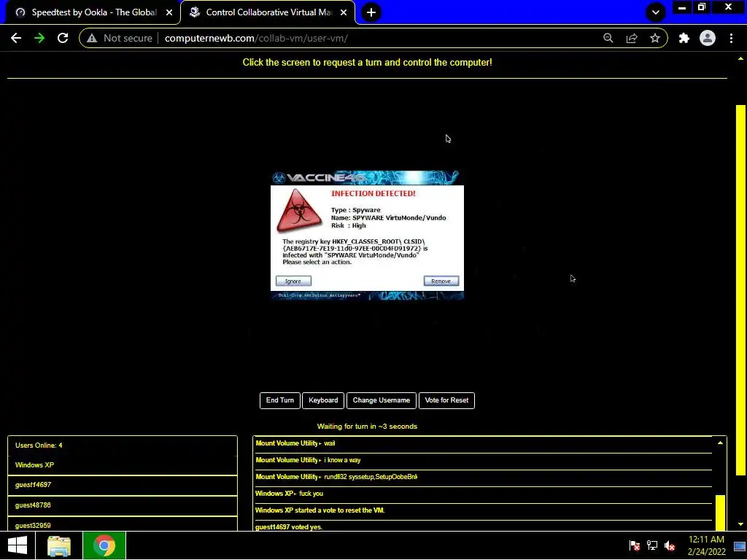Select user guest32959 in the users list
Viewport: 747px width, 560px height.
click(x=123, y=524)
